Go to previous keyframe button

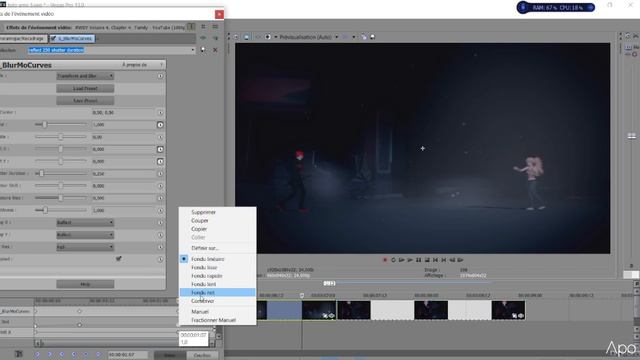click(49, 355)
